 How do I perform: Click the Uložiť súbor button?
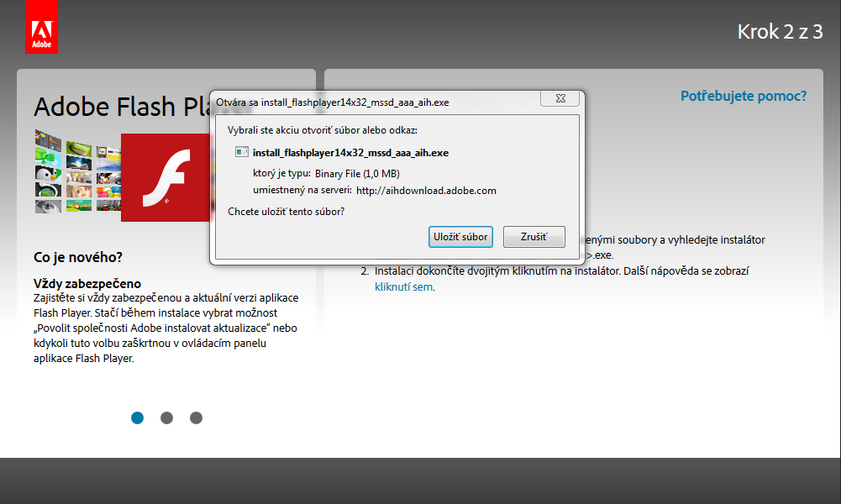coord(460,236)
